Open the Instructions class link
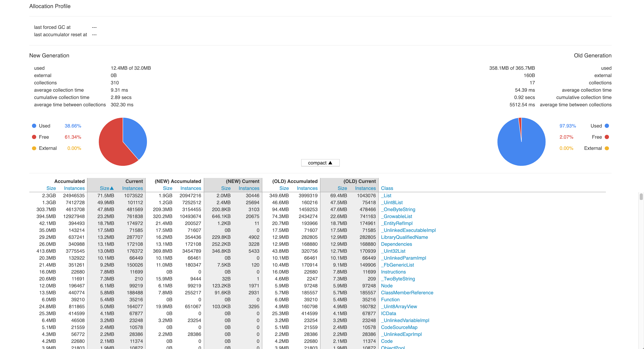This screenshot has height=349, width=644. click(393, 272)
